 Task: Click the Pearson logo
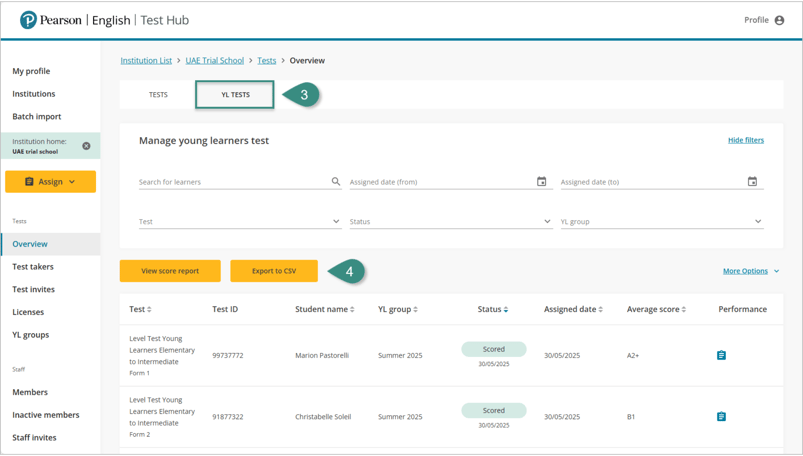pos(29,20)
